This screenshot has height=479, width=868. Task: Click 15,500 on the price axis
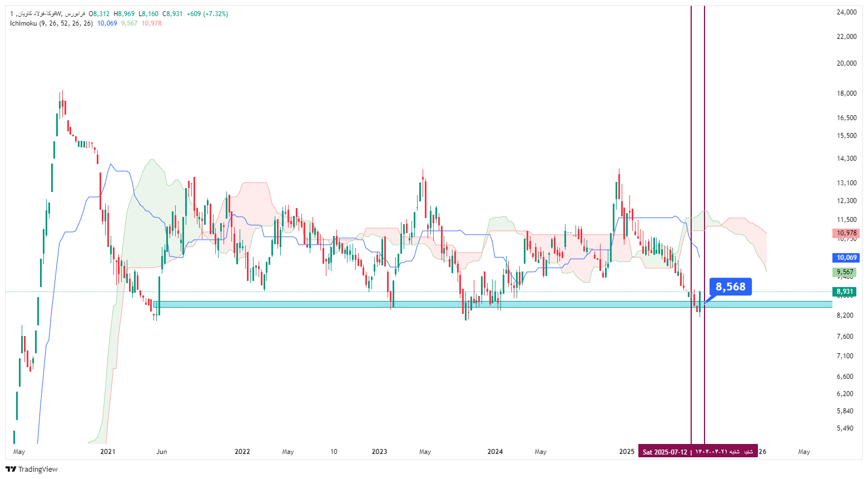[x=846, y=136]
